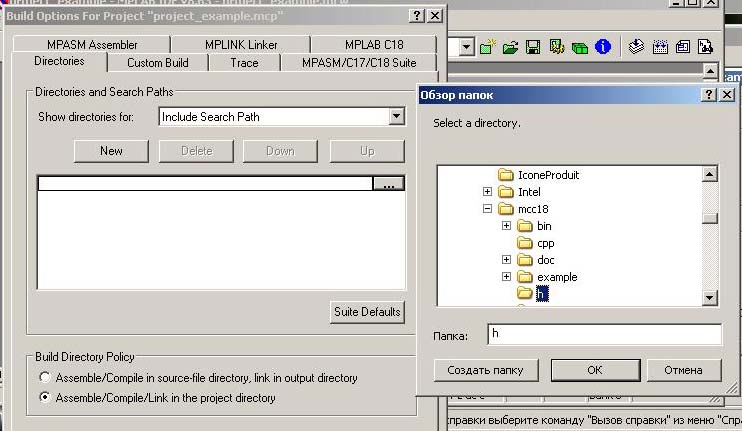Click the Make build icon with arrow

pyautogui.click(x=635, y=47)
